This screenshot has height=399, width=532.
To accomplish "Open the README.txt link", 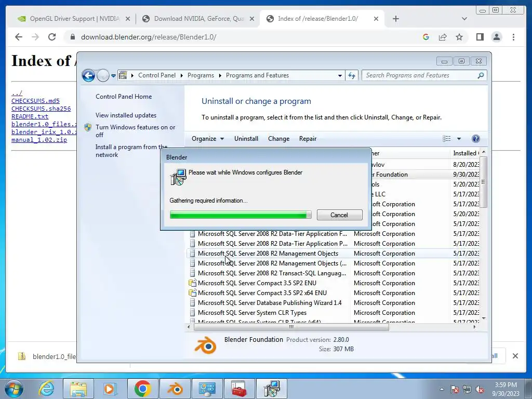I will (30, 116).
